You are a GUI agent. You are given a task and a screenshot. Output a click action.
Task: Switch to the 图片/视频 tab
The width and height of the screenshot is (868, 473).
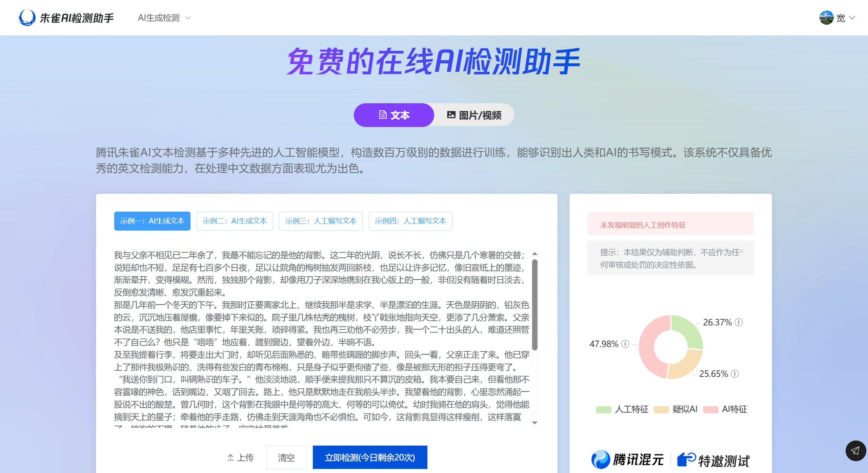point(475,115)
